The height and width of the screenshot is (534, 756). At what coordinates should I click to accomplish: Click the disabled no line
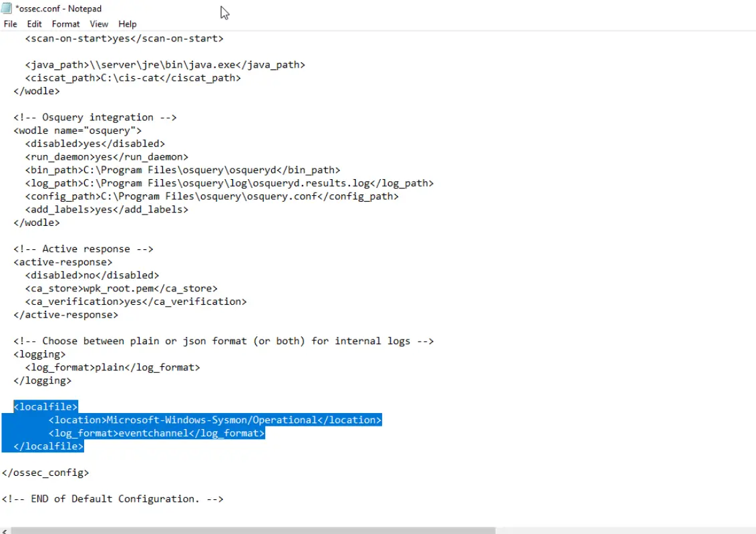coord(92,275)
